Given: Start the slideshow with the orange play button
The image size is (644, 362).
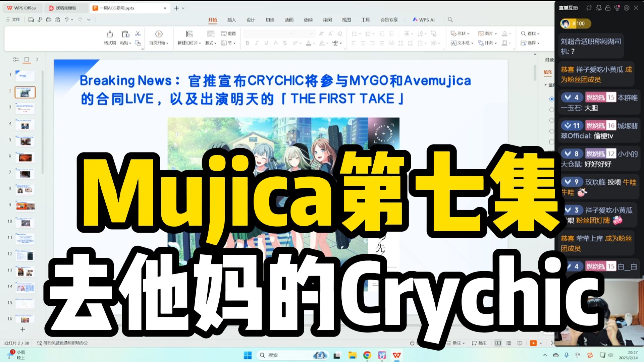Looking at the screenshot, I should [x=533, y=343].
